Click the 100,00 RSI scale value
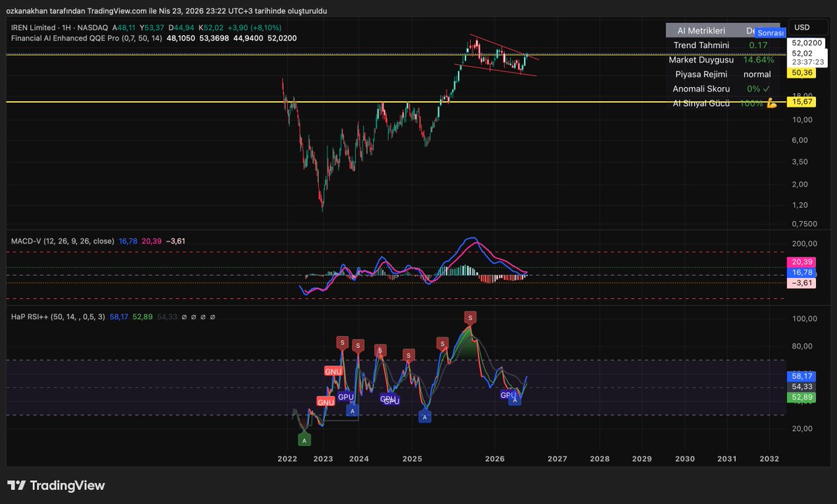837x504 pixels. [805, 319]
